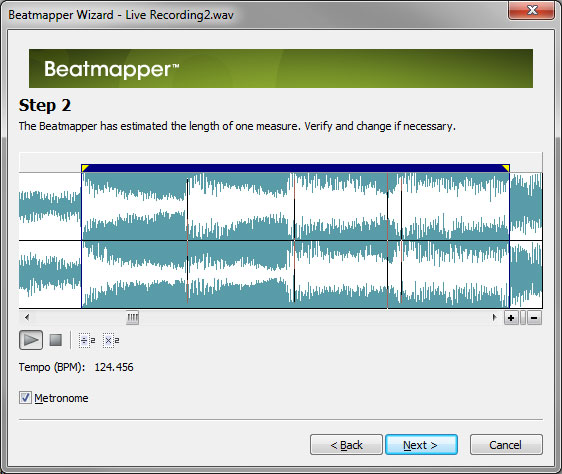Click the left scroll arrow under waveform
Screen dimensions: 562x474
(27, 317)
